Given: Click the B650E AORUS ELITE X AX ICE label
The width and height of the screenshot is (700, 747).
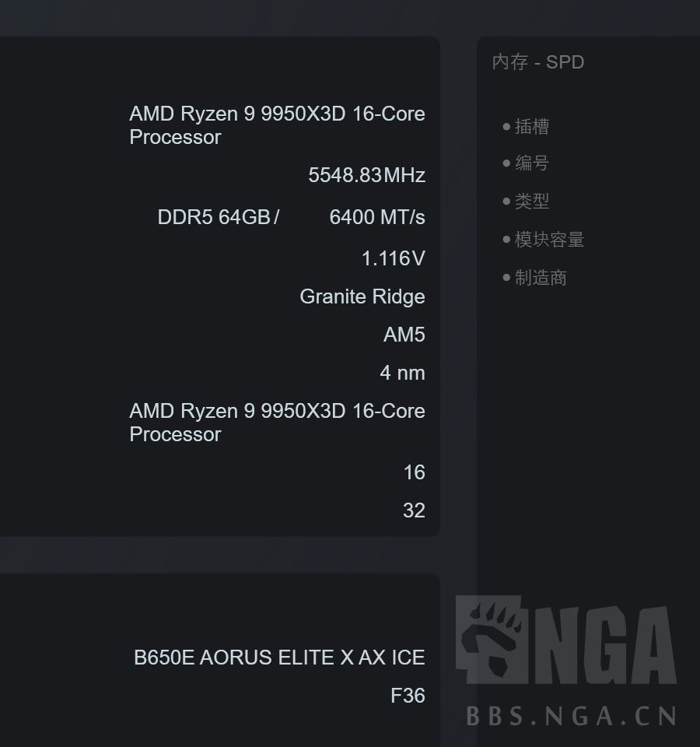Looking at the screenshot, I should 278,658.
